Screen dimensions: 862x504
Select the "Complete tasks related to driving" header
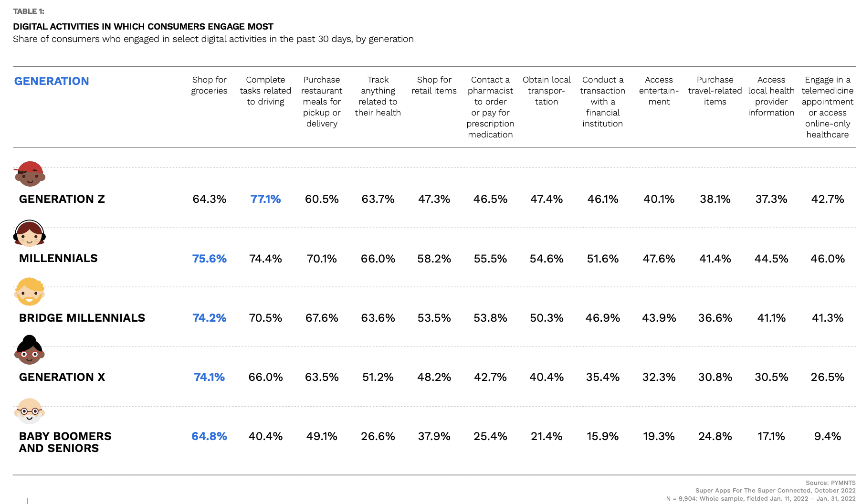click(x=265, y=91)
